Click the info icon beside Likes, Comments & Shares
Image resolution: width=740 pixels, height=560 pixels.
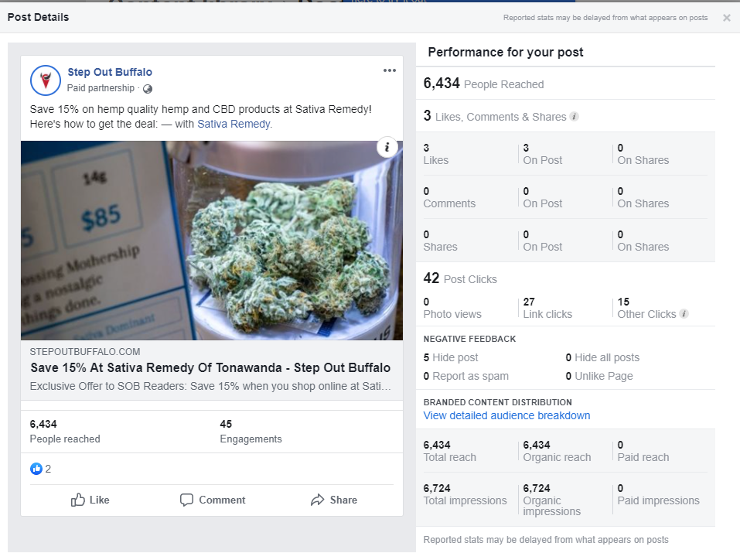click(575, 117)
